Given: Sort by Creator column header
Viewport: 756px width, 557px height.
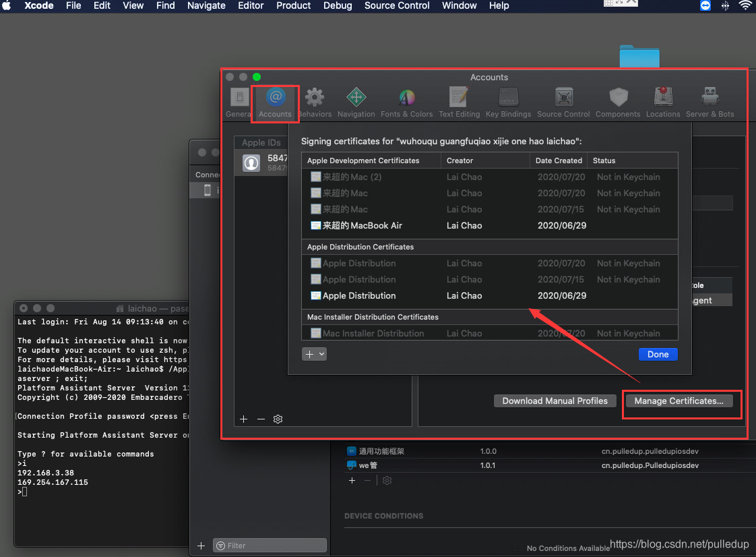Looking at the screenshot, I should click(x=485, y=160).
